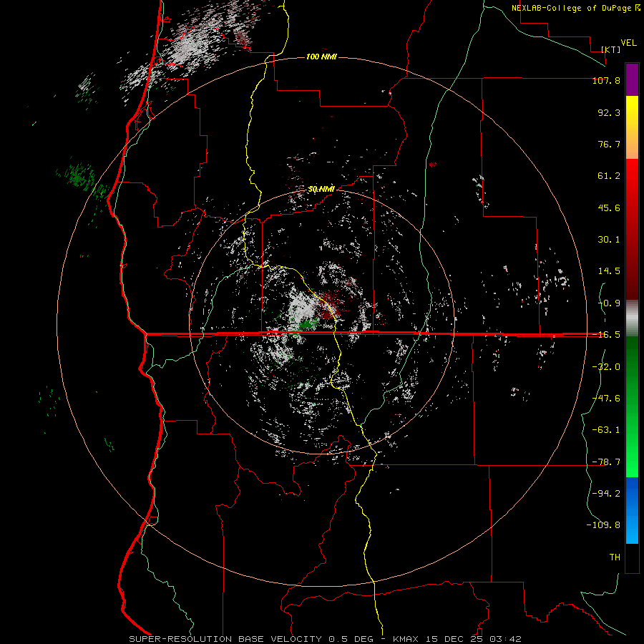Click the -16.5 value on velocity scale

pos(606,335)
